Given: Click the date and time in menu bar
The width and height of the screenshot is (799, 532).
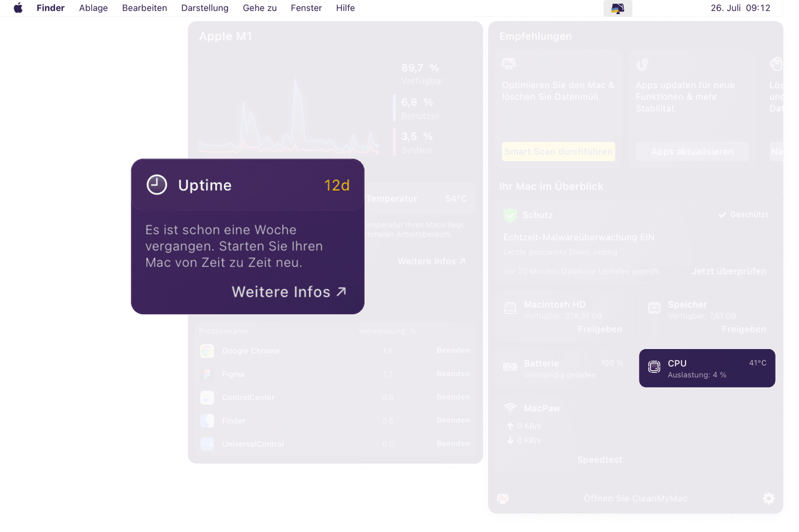Looking at the screenshot, I should [x=740, y=8].
